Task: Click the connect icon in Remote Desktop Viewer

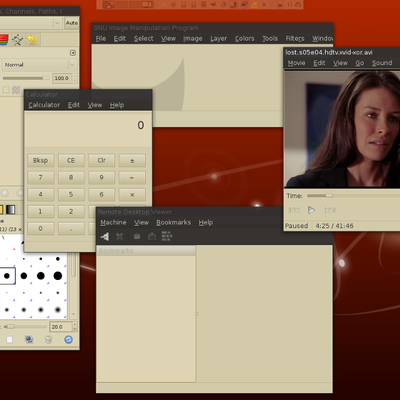Action: 105,237
